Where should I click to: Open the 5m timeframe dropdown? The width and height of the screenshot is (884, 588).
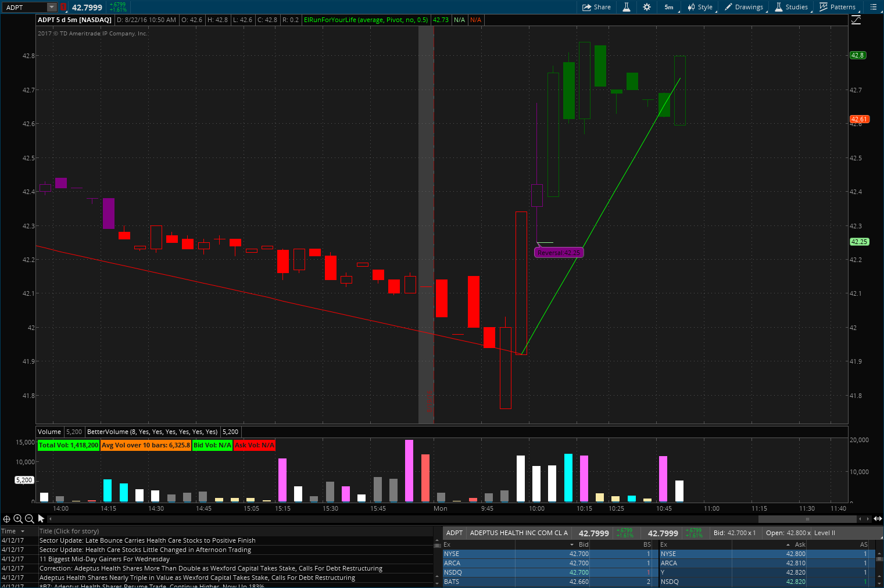(x=669, y=7)
